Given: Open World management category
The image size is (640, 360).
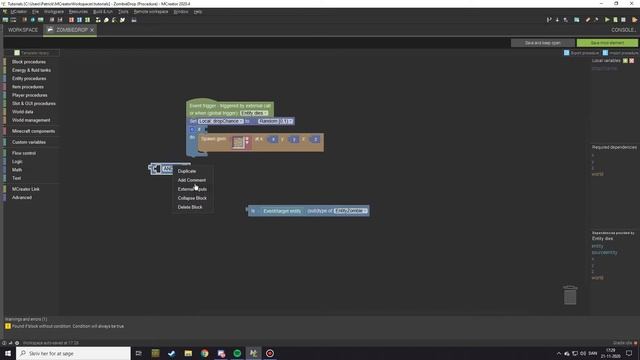Looking at the screenshot, I should point(31,120).
